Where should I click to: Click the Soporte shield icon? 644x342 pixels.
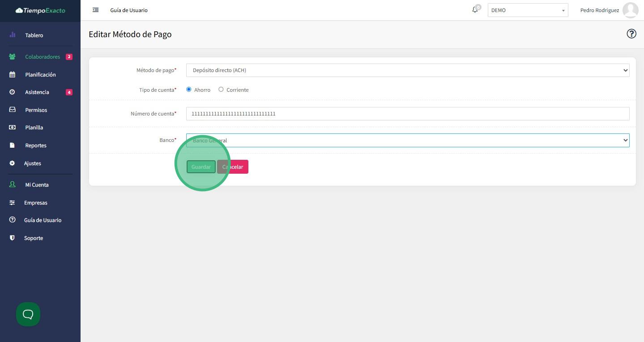pos(12,238)
